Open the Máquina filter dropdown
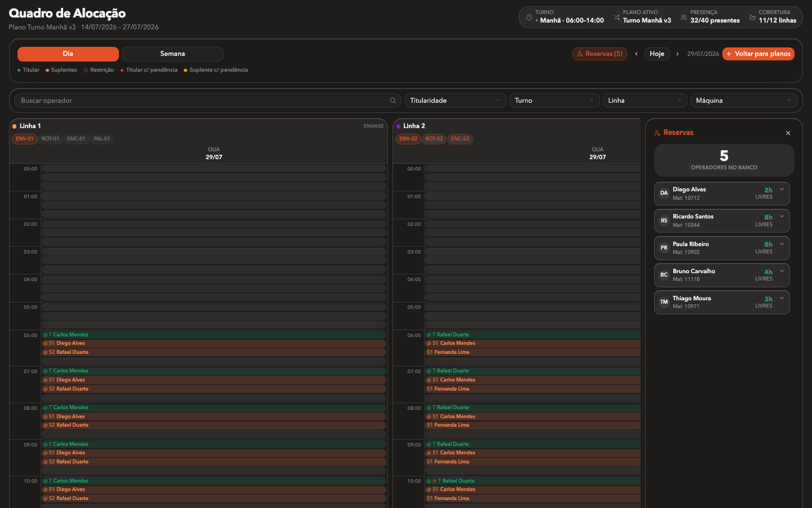The width and height of the screenshot is (812, 508). pos(744,100)
